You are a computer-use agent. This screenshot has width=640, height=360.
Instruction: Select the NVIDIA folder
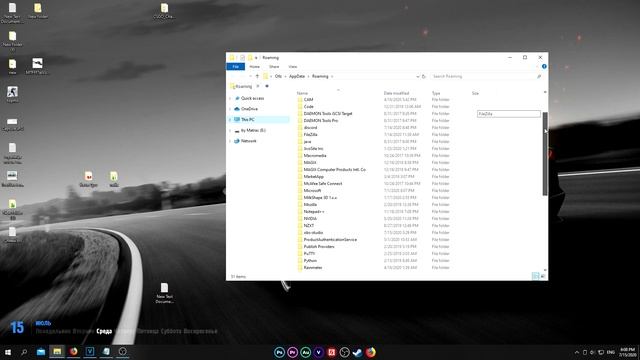pyautogui.click(x=310, y=219)
